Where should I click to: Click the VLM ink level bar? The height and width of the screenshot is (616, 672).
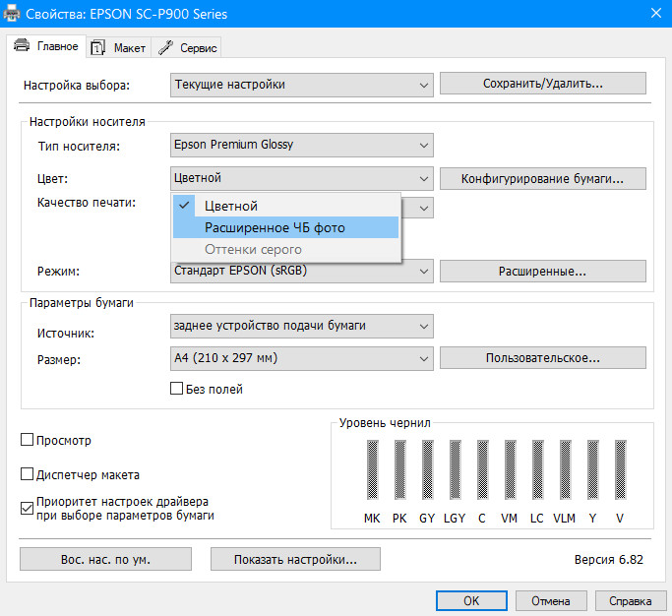click(566, 469)
